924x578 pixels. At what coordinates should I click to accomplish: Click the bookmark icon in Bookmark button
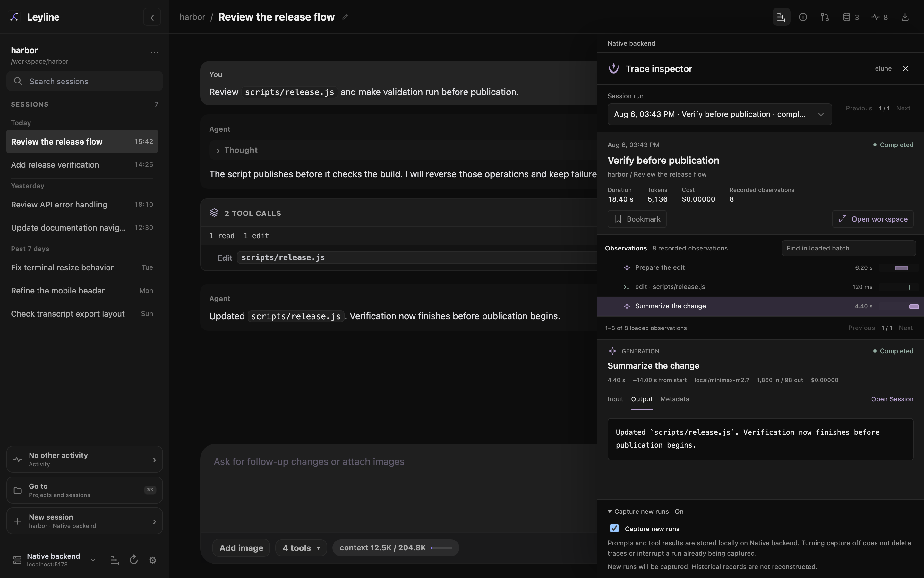tap(618, 219)
